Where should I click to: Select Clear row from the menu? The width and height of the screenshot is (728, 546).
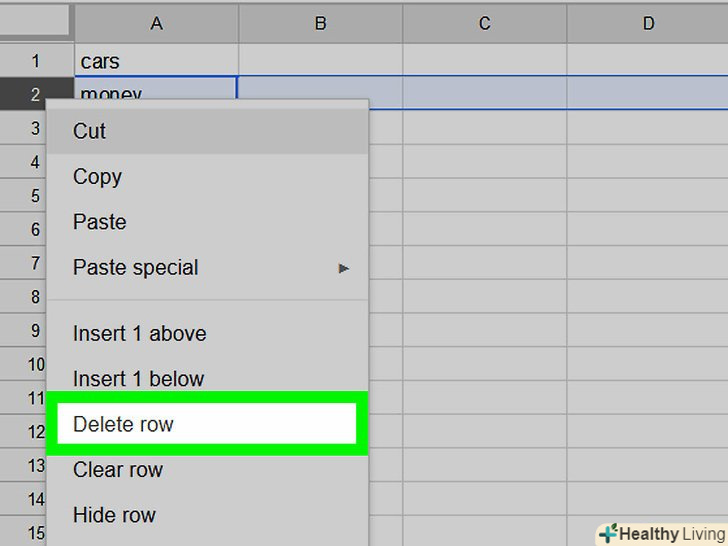(118, 470)
